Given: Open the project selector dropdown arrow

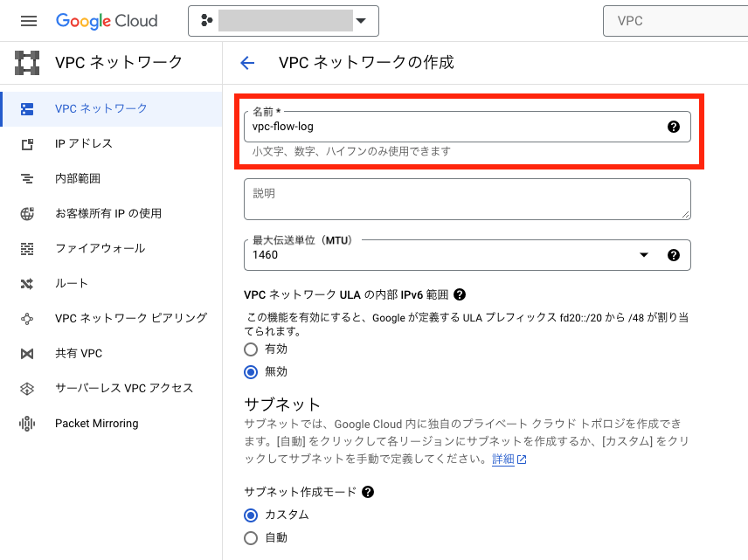Looking at the screenshot, I should coord(361,20).
